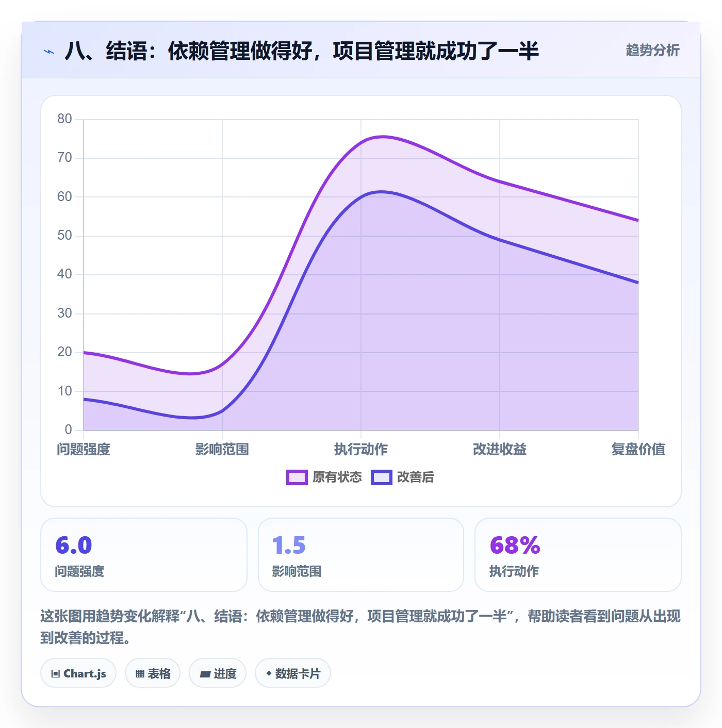
Task: Select the 数据卡片 tag
Action: point(293,673)
